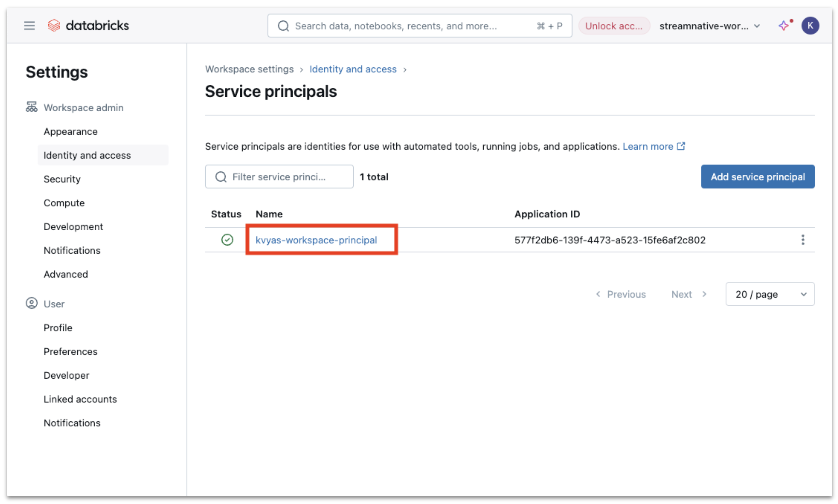Click the Learn more external link icon
This screenshot has height=504, width=838.
point(681,146)
